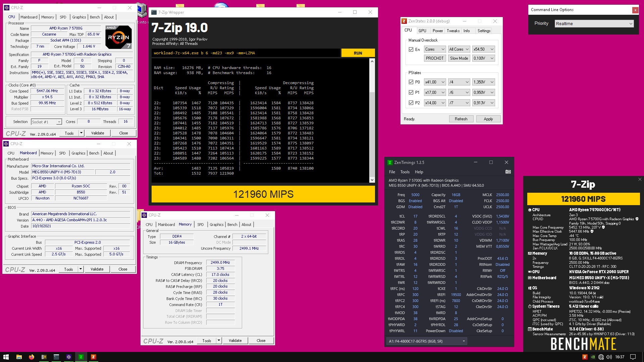
Task: Open BenchMate from the taskbar
Action: pos(44,357)
